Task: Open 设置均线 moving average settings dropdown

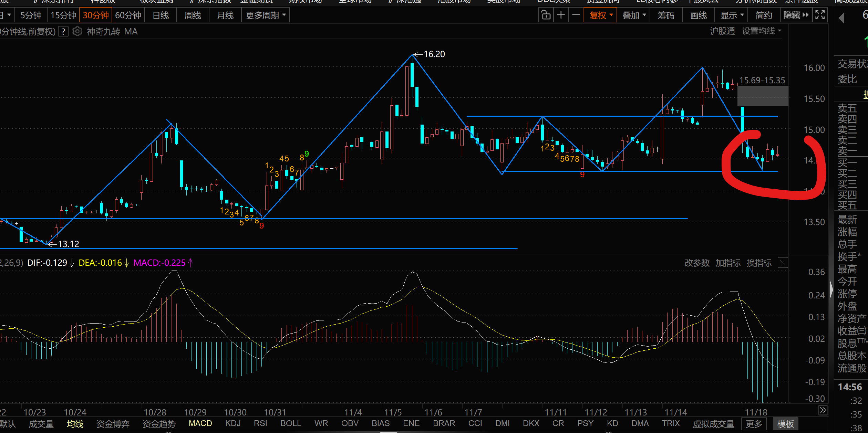Action: click(x=761, y=31)
